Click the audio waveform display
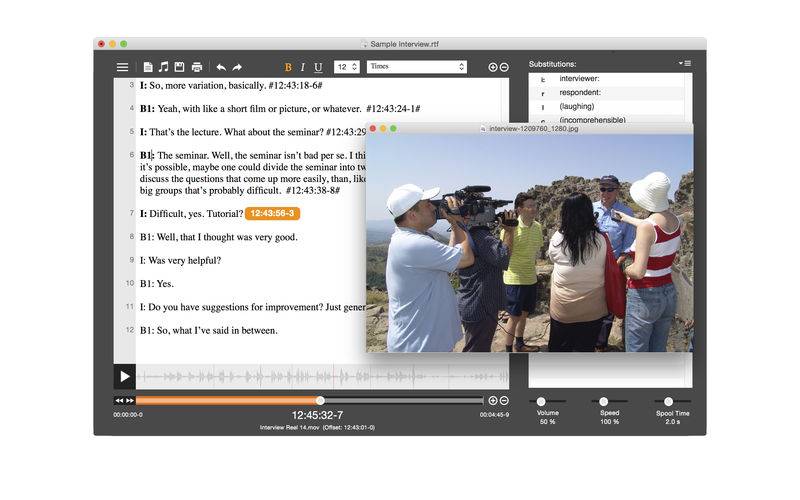800x500 pixels. 322,377
